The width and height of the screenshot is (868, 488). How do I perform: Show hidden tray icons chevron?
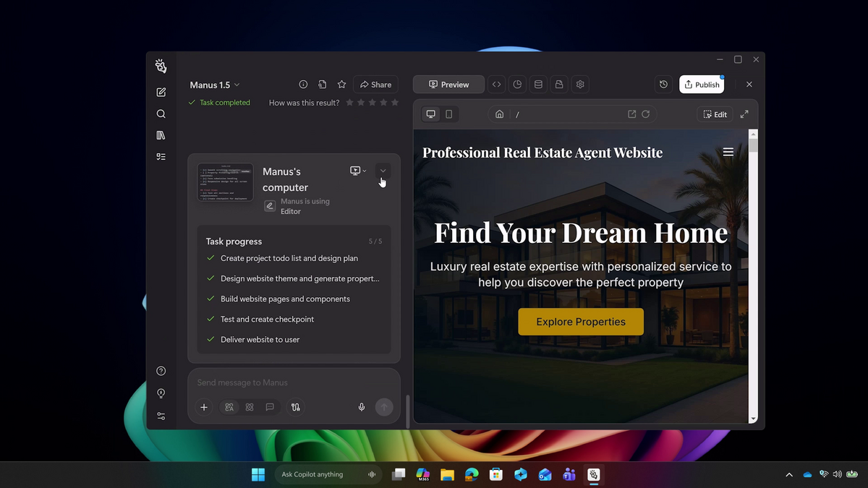(788, 474)
